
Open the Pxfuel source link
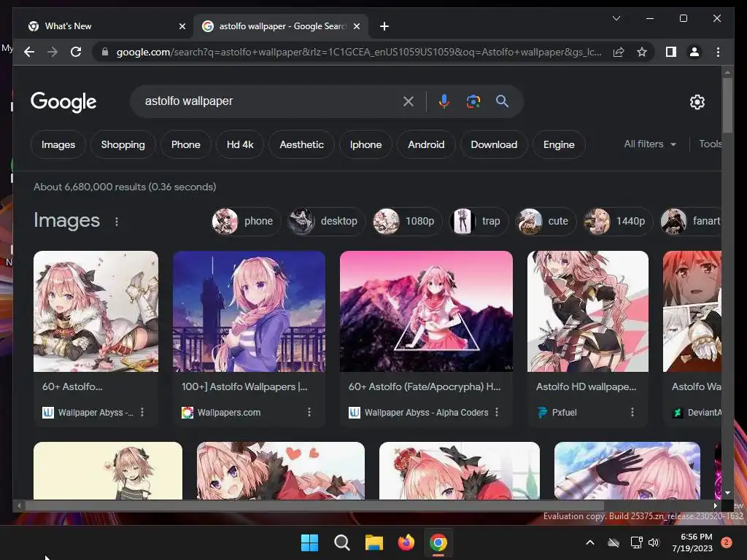[565, 413]
